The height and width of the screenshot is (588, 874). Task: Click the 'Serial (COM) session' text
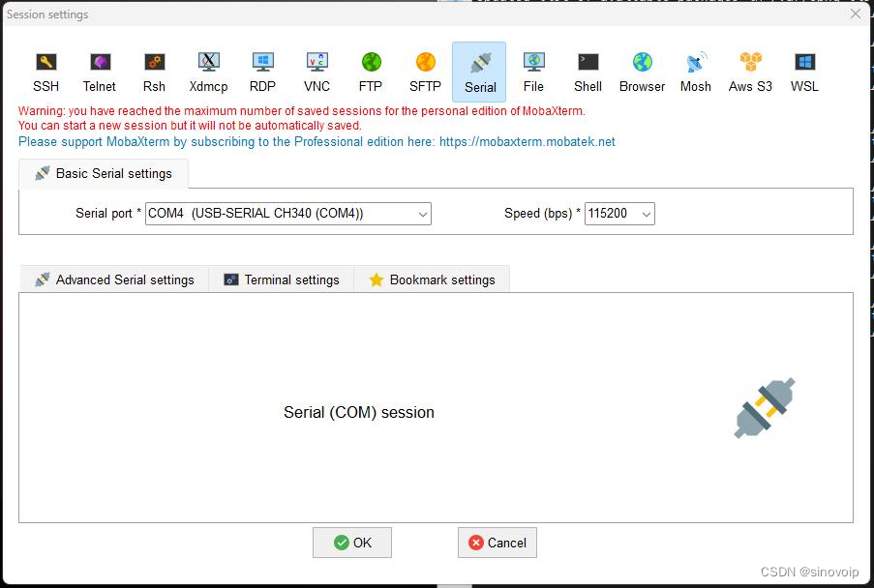359,413
